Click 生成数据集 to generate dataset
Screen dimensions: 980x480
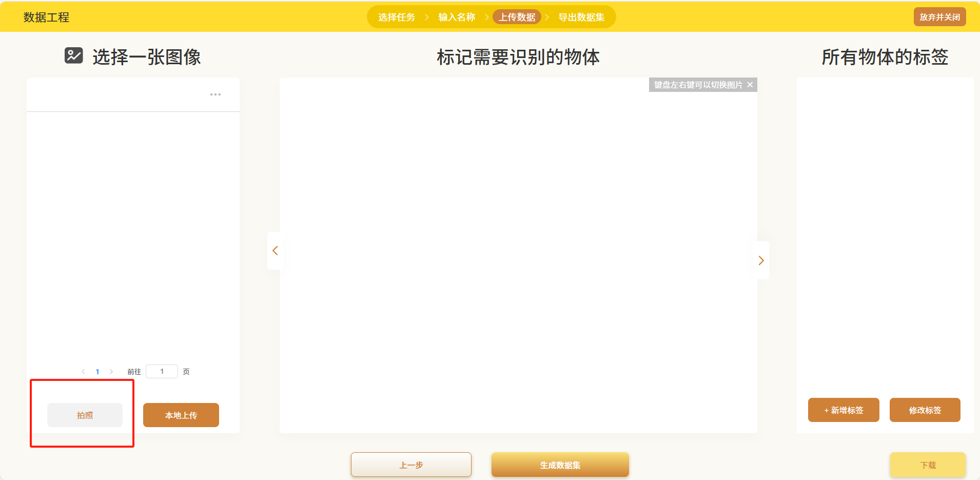click(560, 465)
